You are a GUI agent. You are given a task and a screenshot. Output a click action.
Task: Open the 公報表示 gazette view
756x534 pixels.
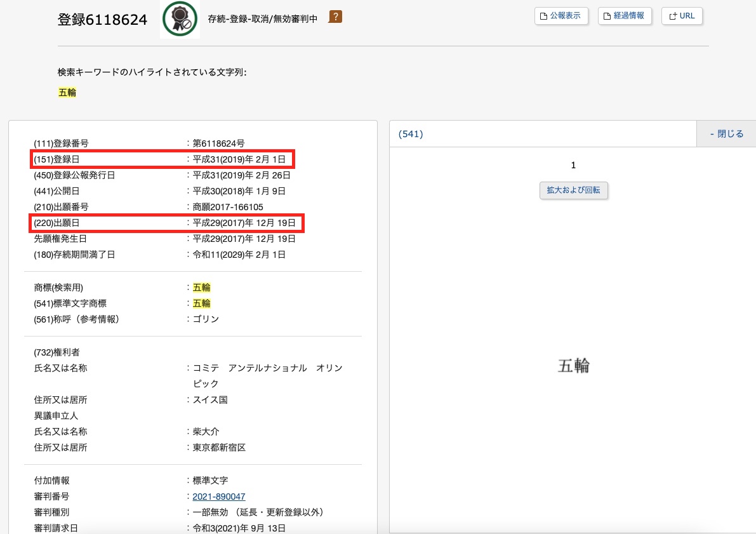tap(561, 16)
